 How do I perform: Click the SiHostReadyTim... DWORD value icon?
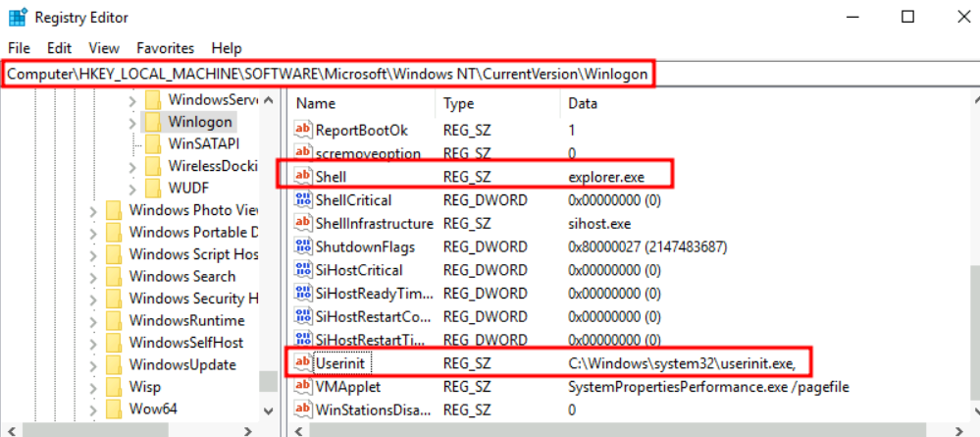click(303, 293)
